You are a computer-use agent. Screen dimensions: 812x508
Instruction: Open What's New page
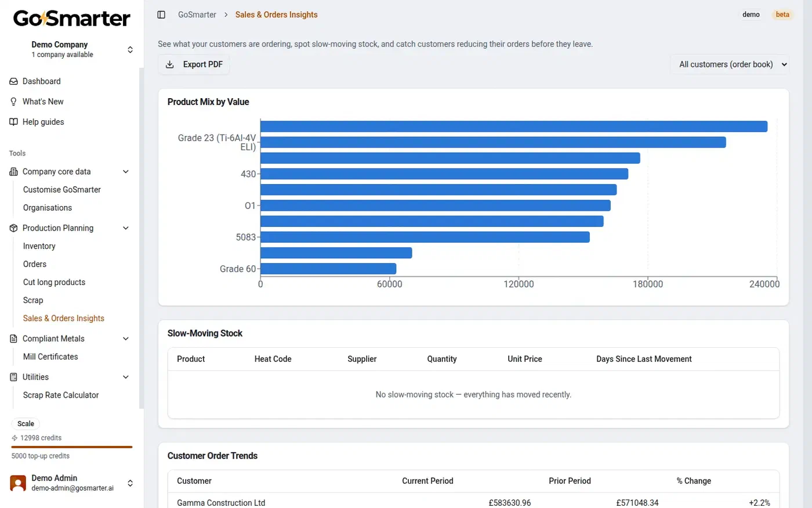[43, 102]
